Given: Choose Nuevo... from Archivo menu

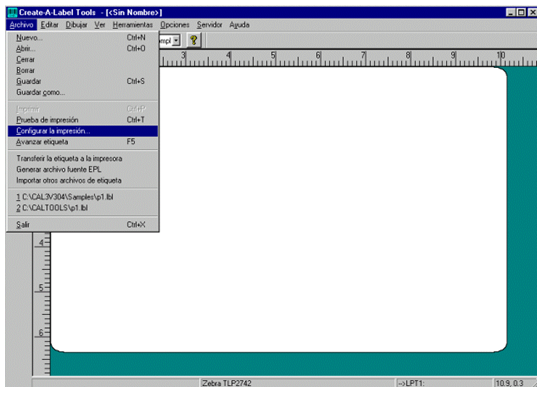Looking at the screenshot, I should pos(83,38).
